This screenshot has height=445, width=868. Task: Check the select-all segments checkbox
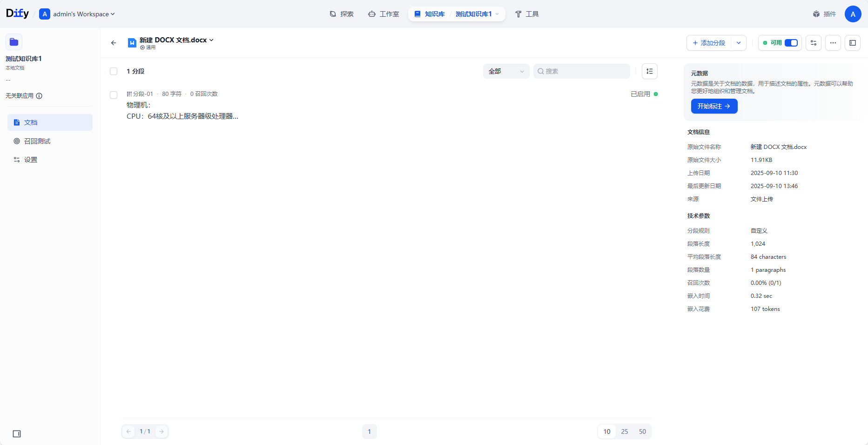114,71
